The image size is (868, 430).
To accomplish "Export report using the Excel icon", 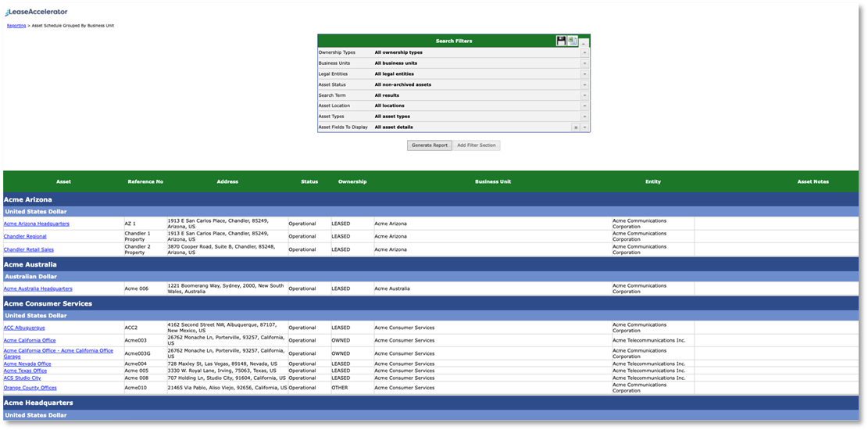I will pos(573,41).
